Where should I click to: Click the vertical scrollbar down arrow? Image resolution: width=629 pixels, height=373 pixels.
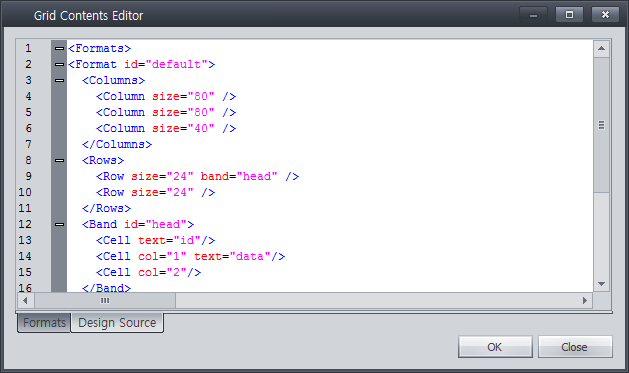click(601, 284)
